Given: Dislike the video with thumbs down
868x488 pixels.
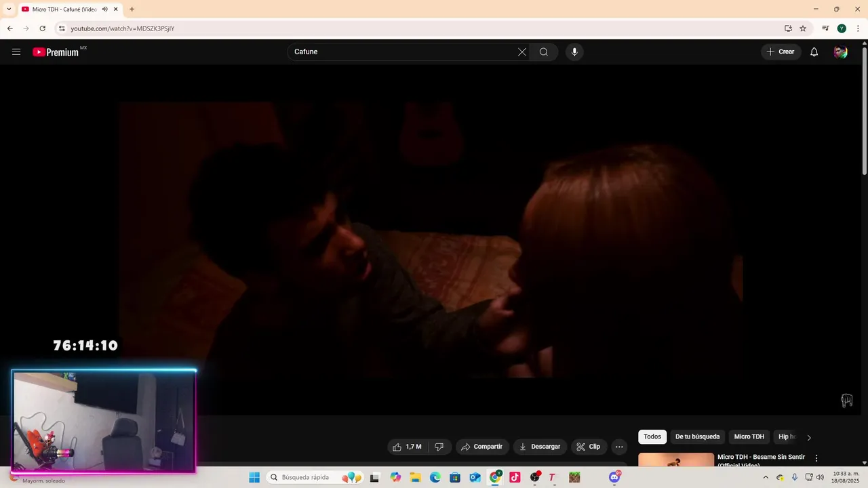Looking at the screenshot, I should [x=439, y=447].
